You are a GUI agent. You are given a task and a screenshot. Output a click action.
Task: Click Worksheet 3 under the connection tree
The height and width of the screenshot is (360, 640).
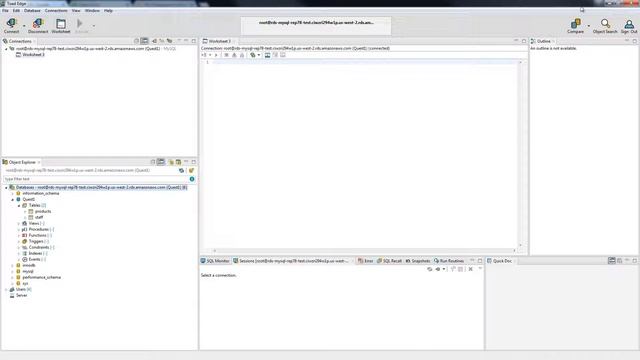(33, 55)
